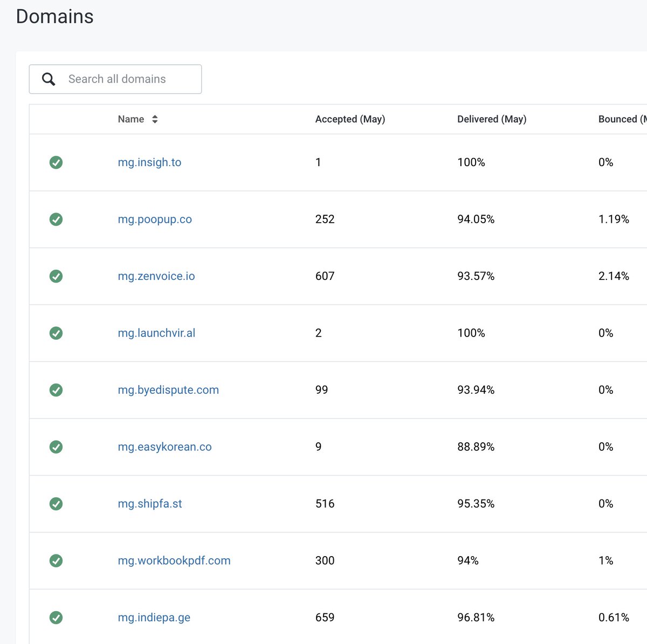Click verified checkmark icon for mg.insigh.to

(x=56, y=162)
